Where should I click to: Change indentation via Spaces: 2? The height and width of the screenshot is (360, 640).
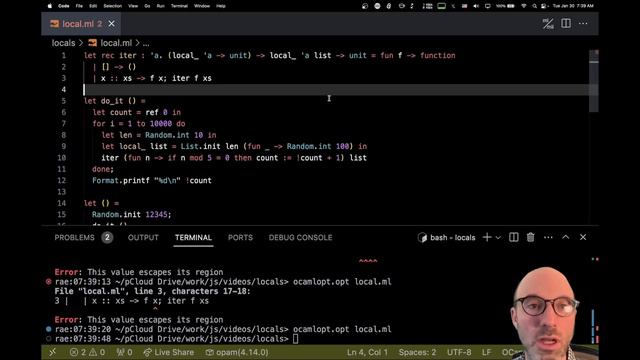coord(417,352)
